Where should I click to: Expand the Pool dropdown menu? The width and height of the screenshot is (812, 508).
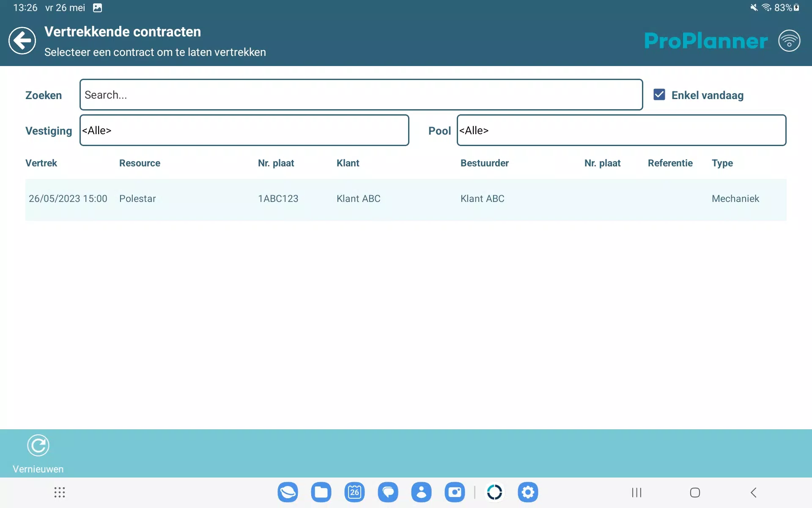point(621,130)
